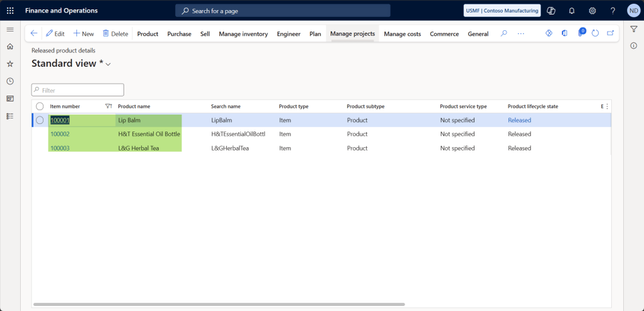Open Recent pages clock icon
The height and width of the screenshot is (311, 644).
(x=9, y=81)
